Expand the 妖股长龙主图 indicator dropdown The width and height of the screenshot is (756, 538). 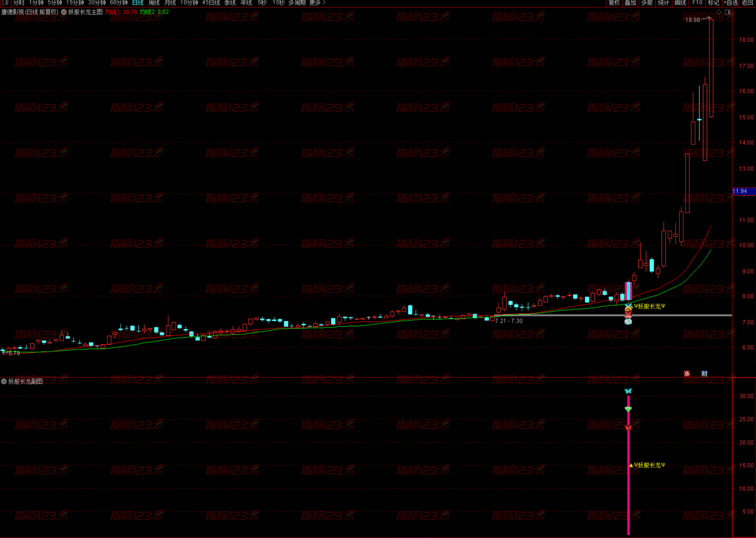64,12
